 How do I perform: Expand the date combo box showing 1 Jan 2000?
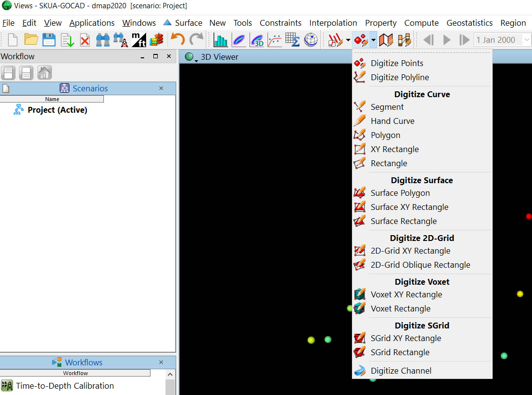527,40
